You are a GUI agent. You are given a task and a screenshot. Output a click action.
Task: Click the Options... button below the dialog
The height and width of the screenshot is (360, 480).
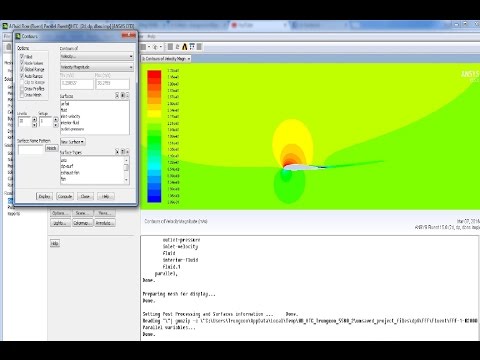click(60, 213)
